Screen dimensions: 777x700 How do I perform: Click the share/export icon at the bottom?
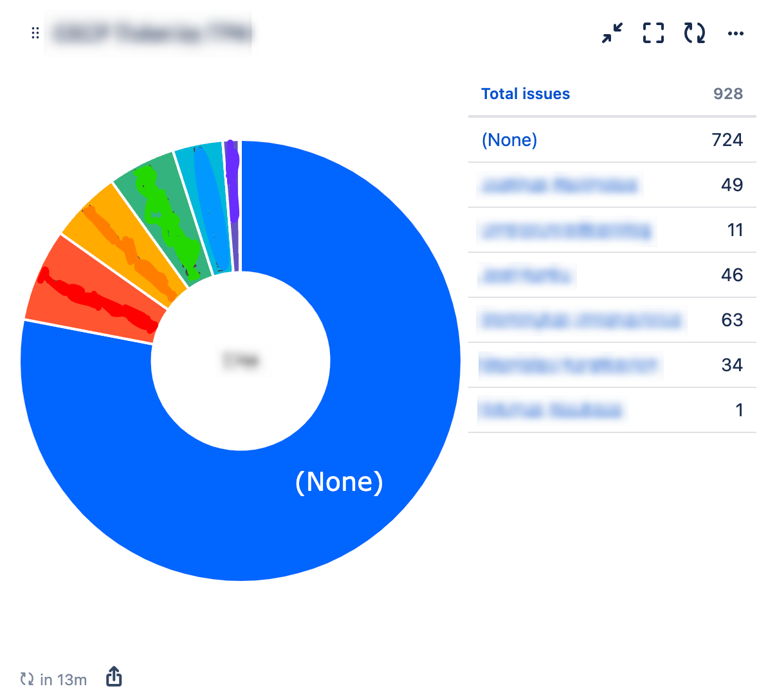[x=114, y=677]
